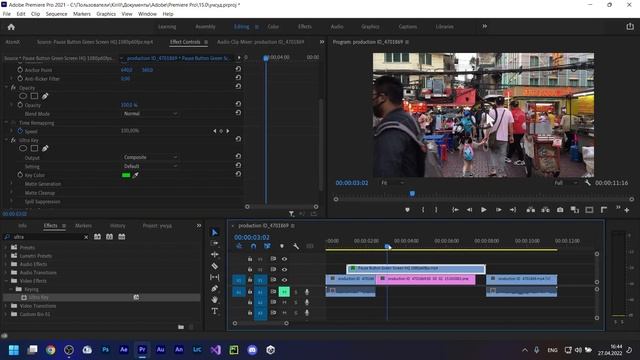Export frame with the camera icon
This screenshot has width=640, height=360.
[560, 210]
